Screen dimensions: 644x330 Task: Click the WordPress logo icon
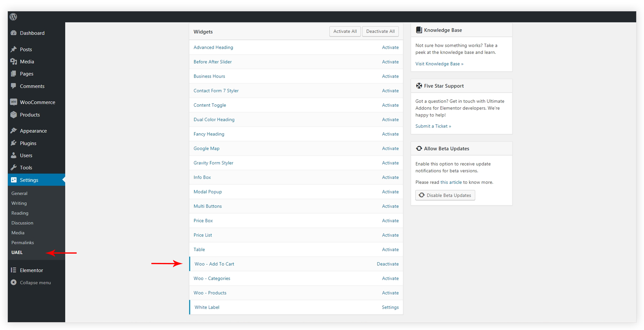click(x=13, y=17)
